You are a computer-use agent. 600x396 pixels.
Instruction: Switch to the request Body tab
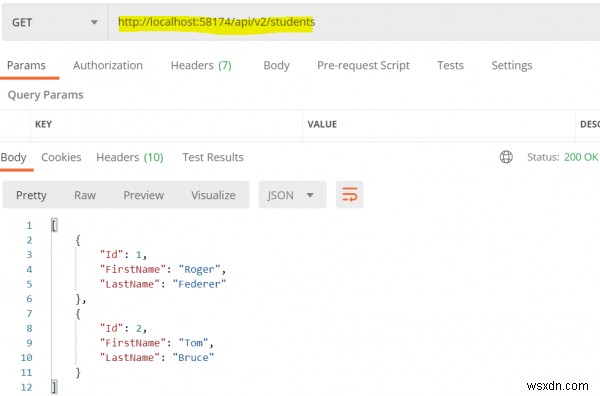[x=276, y=65]
